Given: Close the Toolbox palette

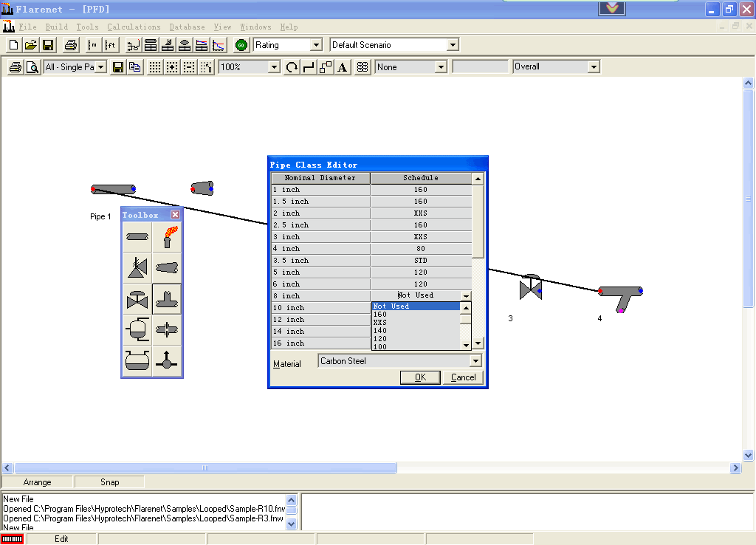Looking at the screenshot, I should click(176, 215).
